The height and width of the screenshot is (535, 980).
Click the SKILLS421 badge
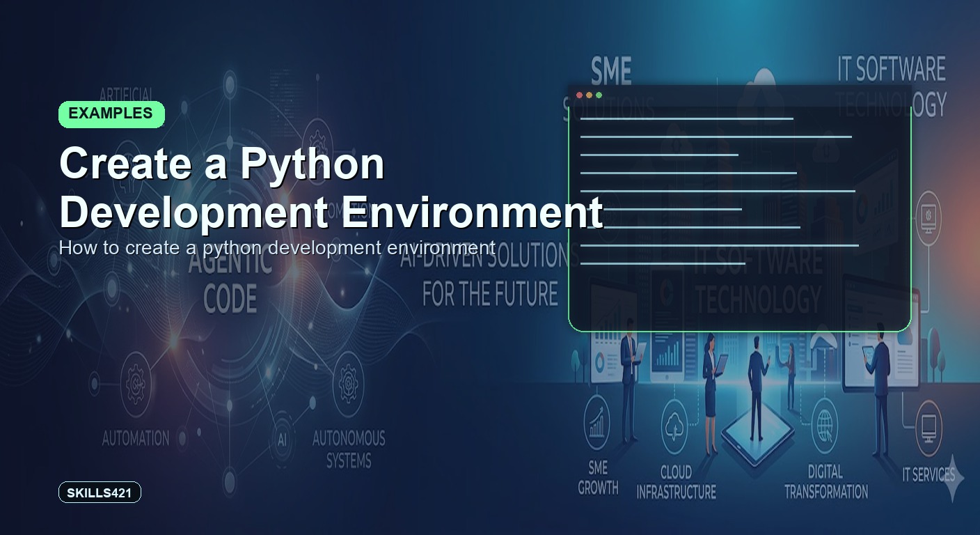click(100, 493)
